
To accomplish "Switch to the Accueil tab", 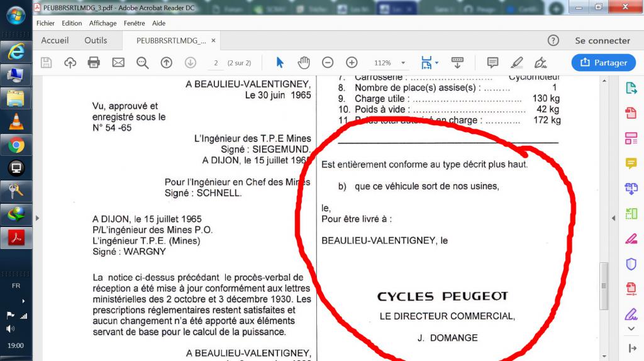I will (55, 40).
